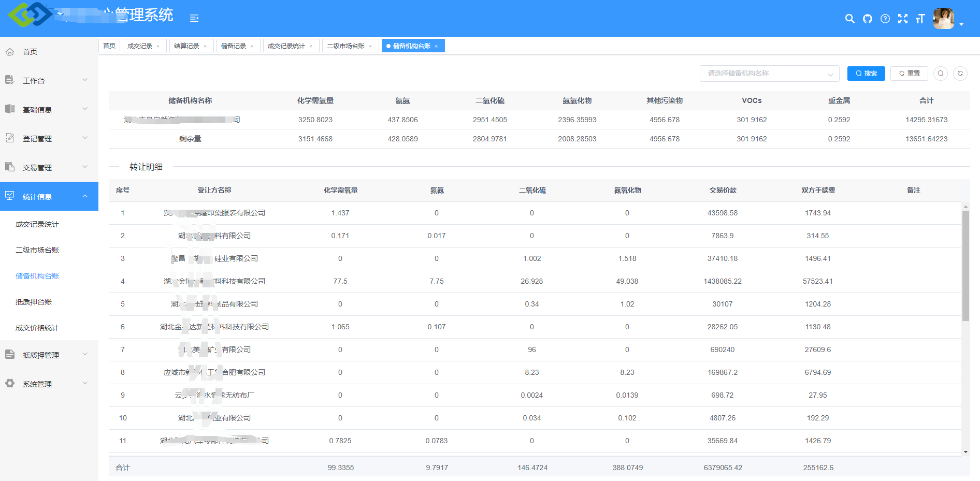Close the 结算记录 tab
The width and height of the screenshot is (980, 481).
tap(205, 46)
